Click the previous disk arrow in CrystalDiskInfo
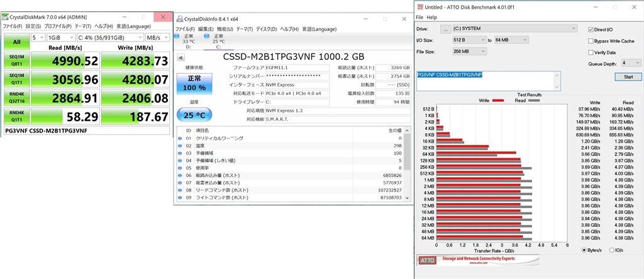644x279 pixels. tap(180, 56)
